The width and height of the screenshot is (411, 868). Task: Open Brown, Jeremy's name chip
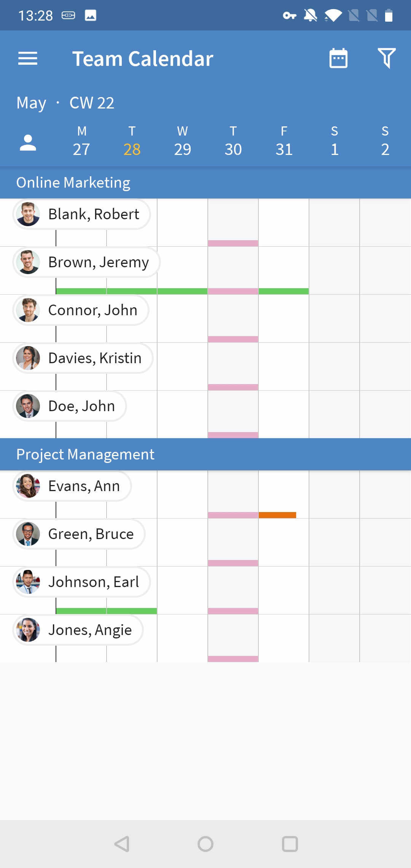98,262
